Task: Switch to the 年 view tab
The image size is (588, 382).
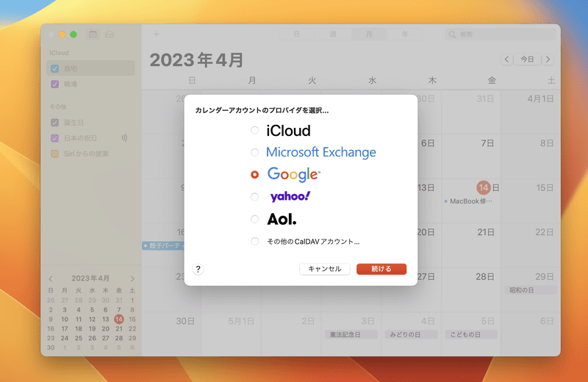Action: 405,35
